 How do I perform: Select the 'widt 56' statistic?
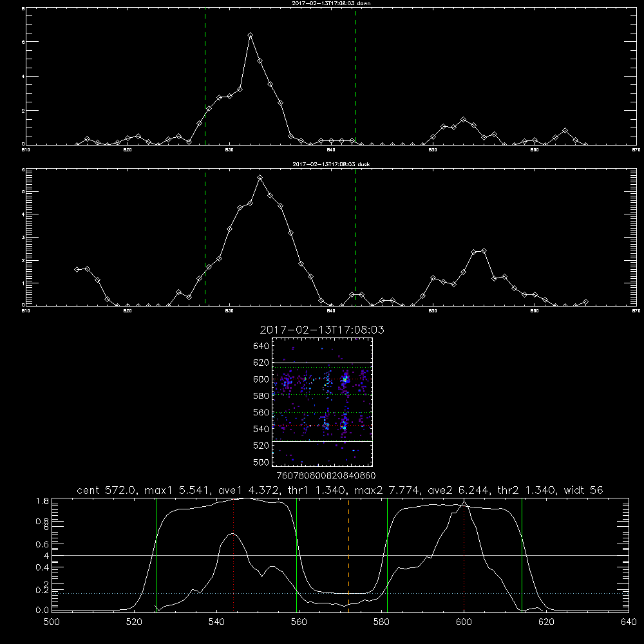tap(583, 490)
